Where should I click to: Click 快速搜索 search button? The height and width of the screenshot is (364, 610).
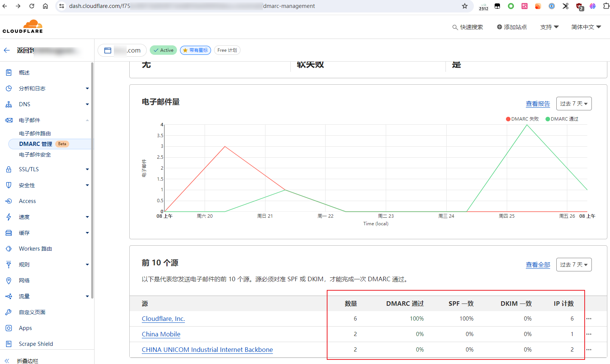(x=467, y=27)
